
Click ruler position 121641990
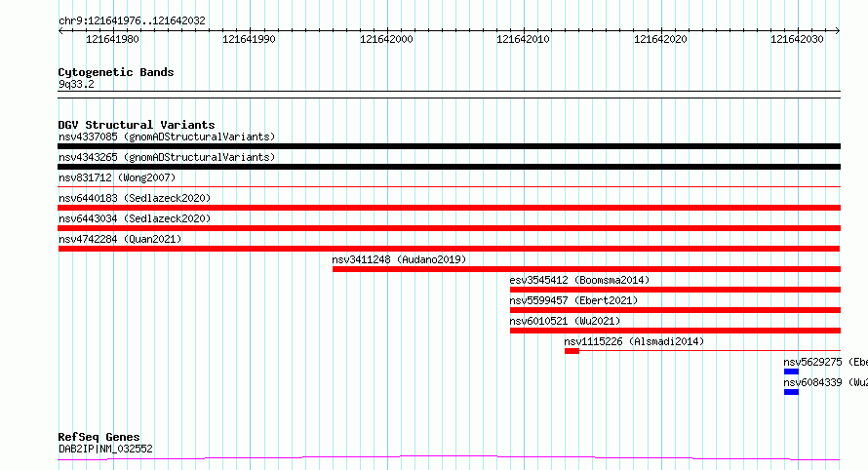(249, 39)
